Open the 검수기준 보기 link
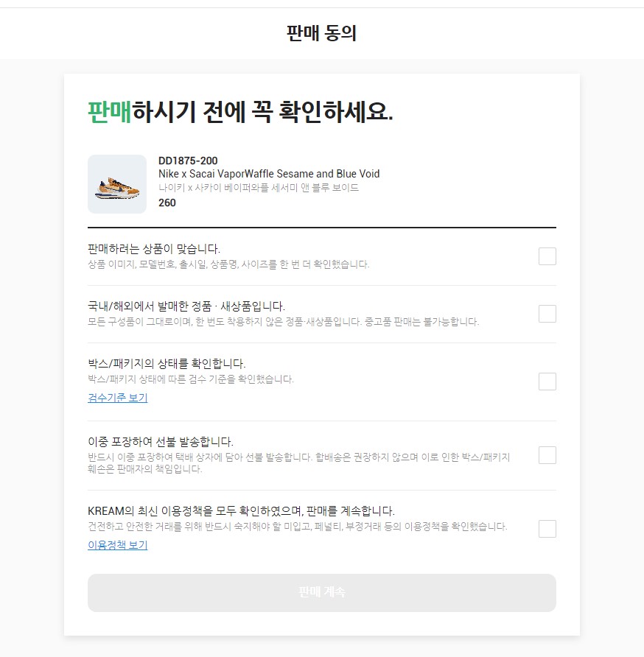 coord(116,398)
